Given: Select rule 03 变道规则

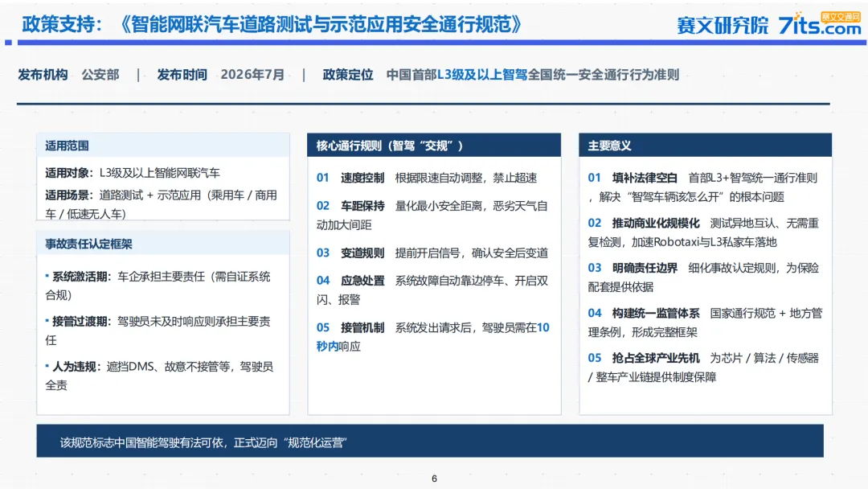Looking at the screenshot, I should 432,253.
